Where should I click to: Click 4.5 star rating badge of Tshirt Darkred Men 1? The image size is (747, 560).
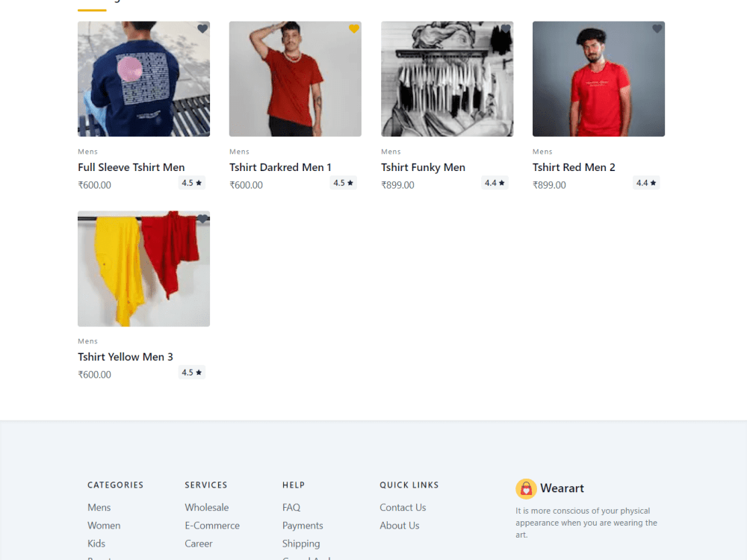(343, 183)
